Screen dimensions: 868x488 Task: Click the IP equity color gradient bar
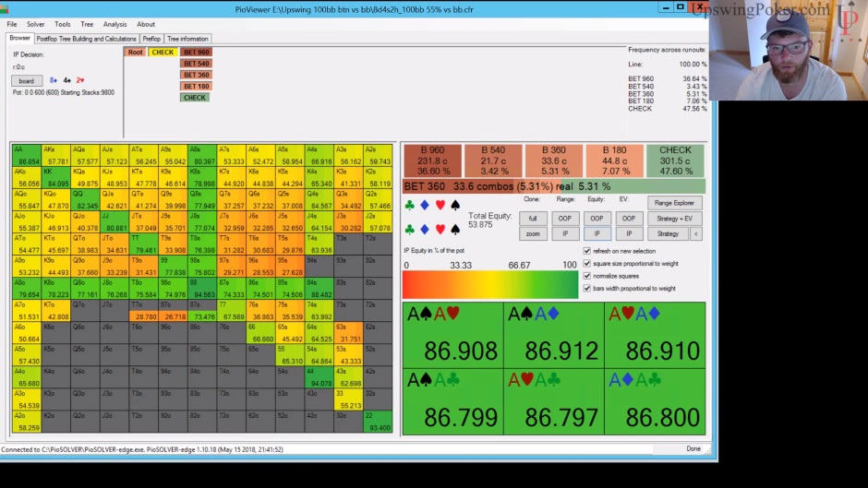490,285
